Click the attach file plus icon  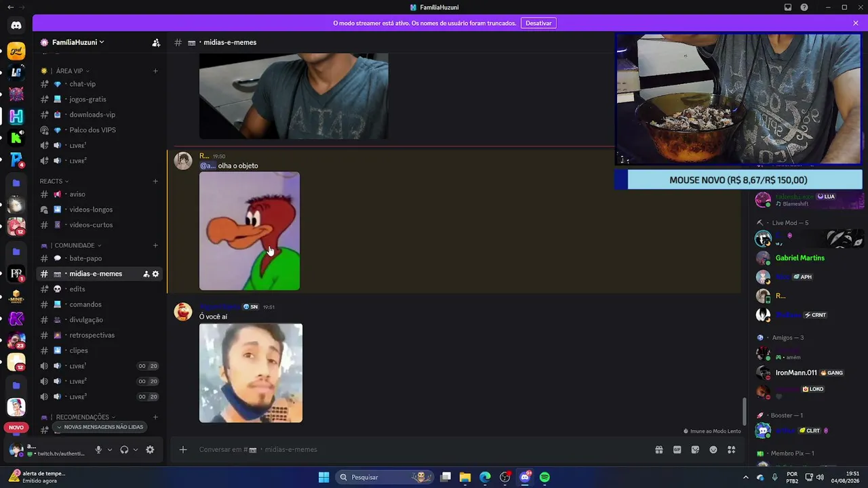pos(182,449)
